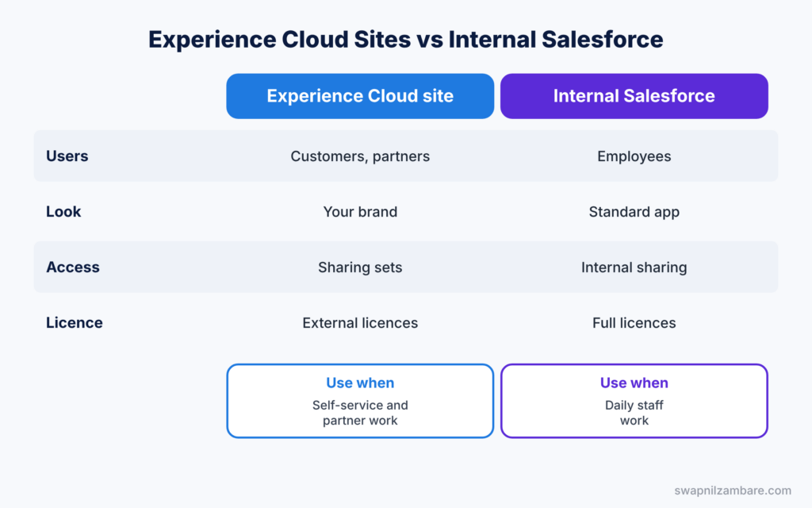This screenshot has height=508, width=812.
Task: Click the 'External licences' cell
Action: pyautogui.click(x=360, y=323)
